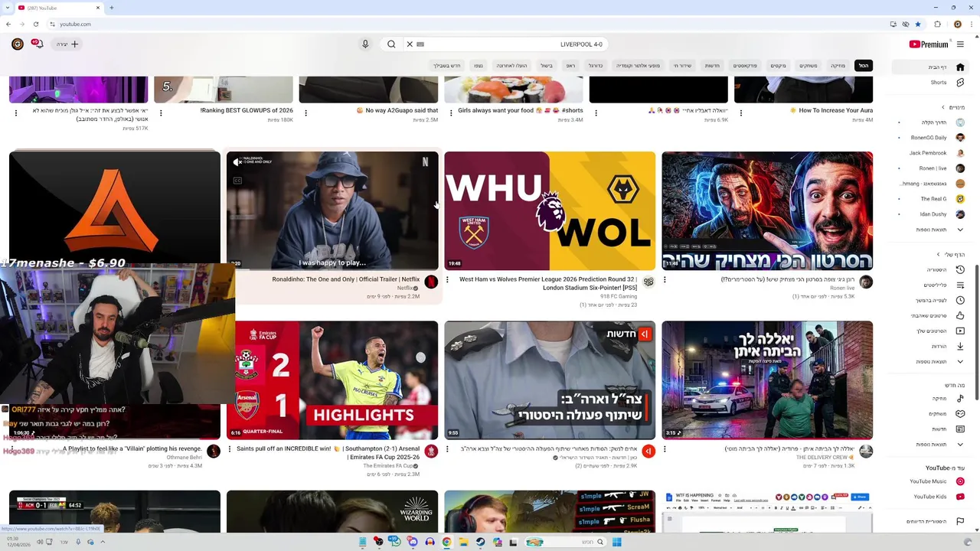Screen dimensions: 980x551
Task: Open Ronaldinho Official Trailer title link
Action: click(345, 279)
